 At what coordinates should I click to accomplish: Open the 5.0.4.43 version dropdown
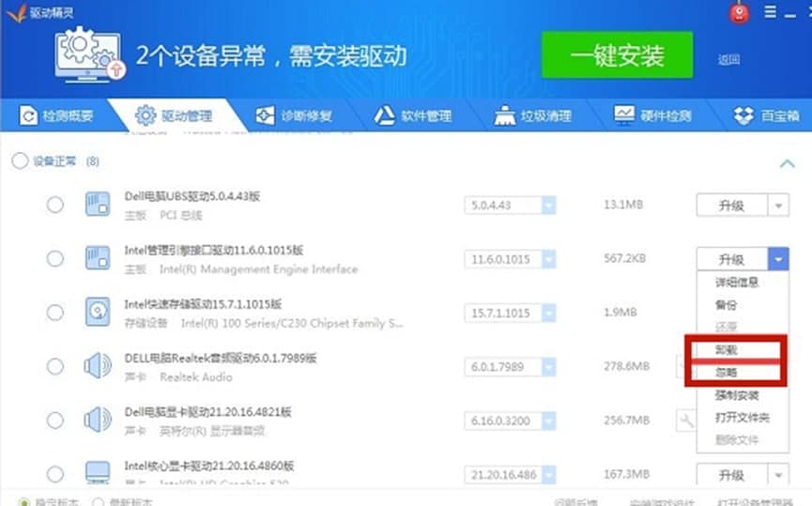(548, 205)
